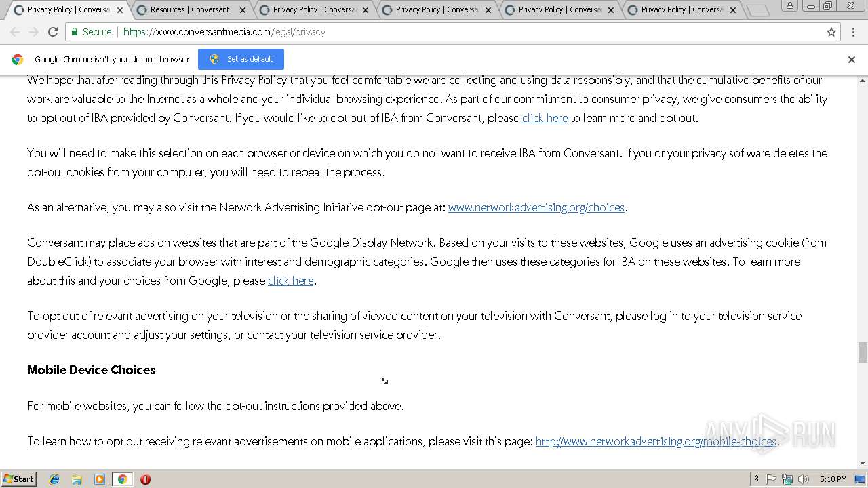Image resolution: width=868 pixels, height=488 pixels.
Task: Go forward to the next page
Action: (x=33, y=32)
